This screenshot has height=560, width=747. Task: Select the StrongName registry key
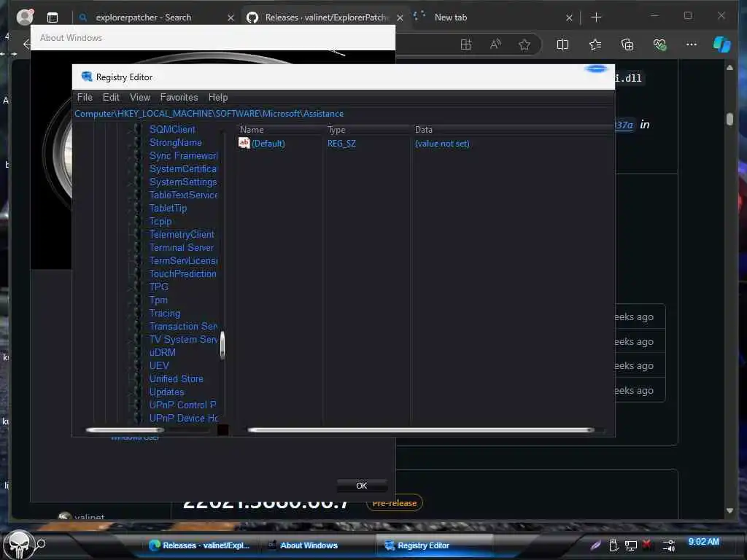click(175, 142)
